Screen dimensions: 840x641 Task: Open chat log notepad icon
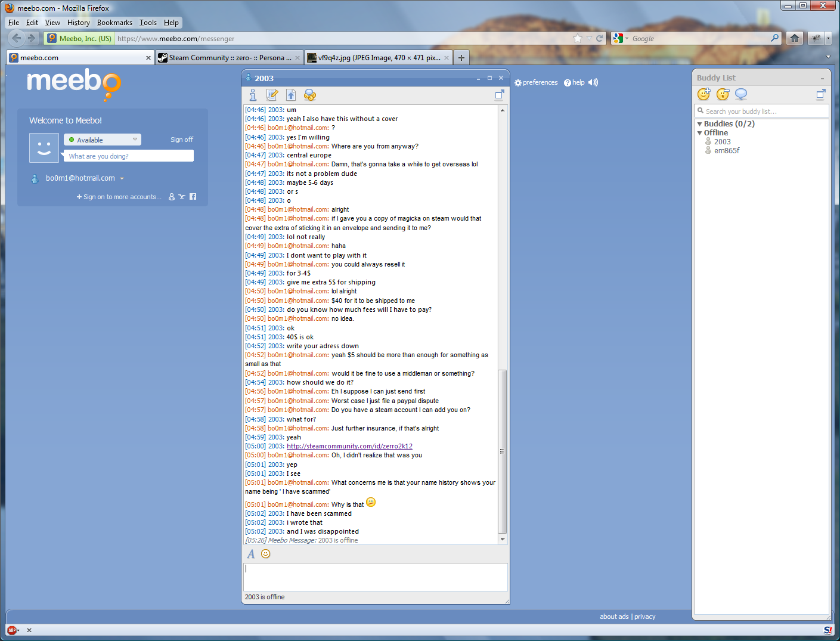pos(272,95)
